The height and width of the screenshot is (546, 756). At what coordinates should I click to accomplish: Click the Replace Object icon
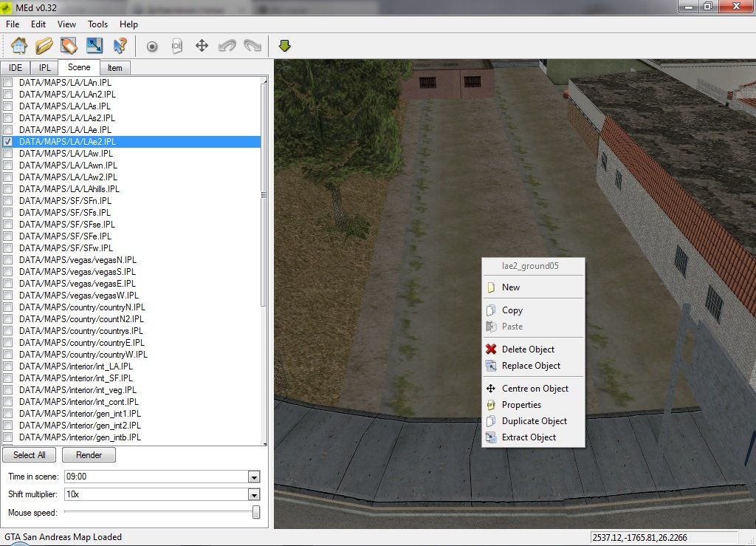[x=491, y=366]
